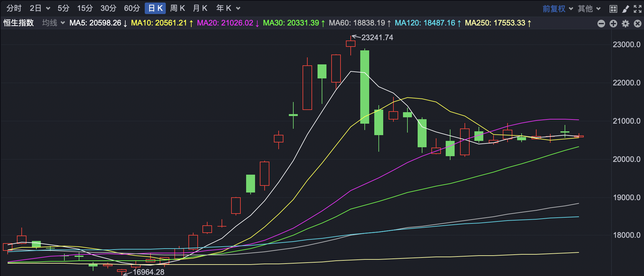Screen dimensions: 644x276
Task: Activate the drawing brush tool icon
Action: (626, 9)
